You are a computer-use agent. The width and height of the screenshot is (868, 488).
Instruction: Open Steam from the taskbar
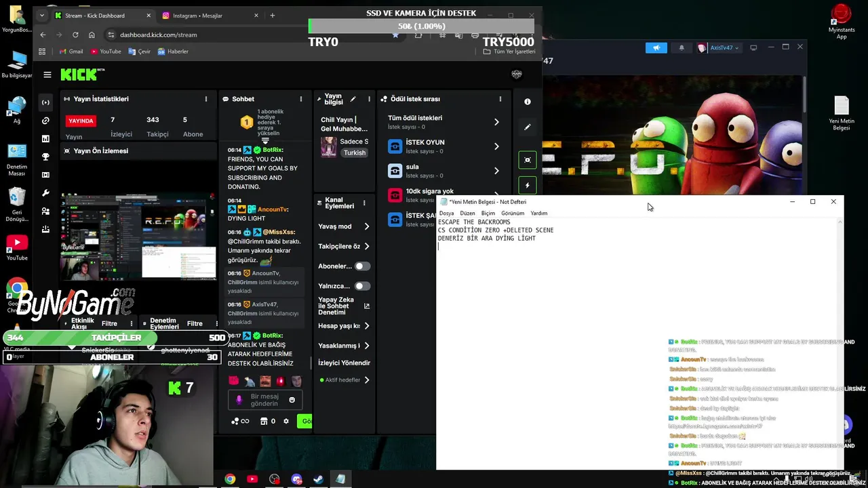point(318,479)
